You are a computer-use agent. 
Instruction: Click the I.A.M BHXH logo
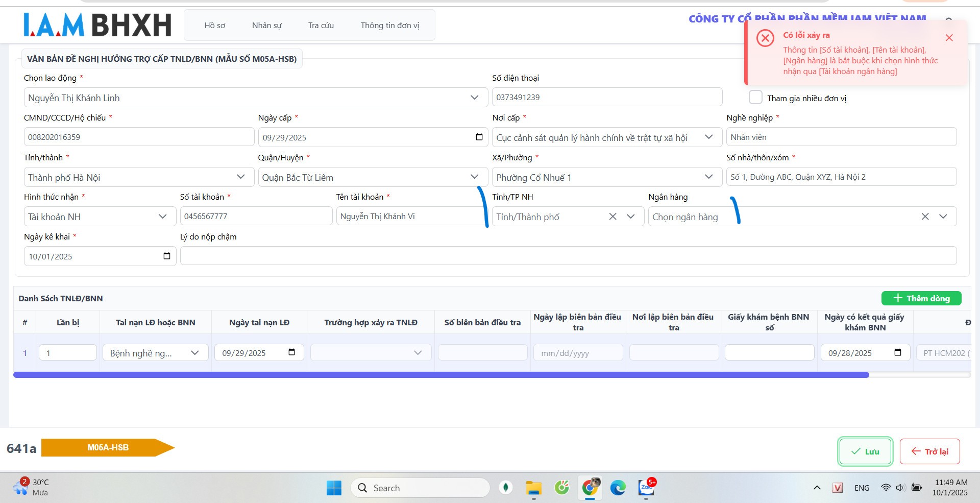(x=97, y=25)
